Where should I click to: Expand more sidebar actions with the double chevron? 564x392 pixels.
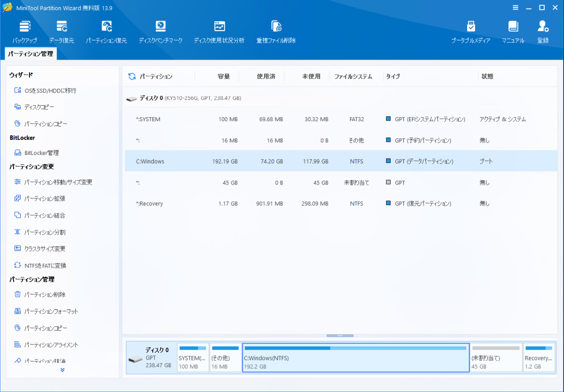[63, 370]
